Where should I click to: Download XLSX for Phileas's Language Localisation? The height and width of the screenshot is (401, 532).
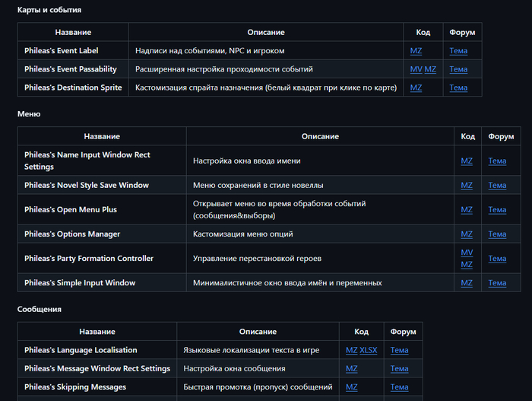point(369,350)
